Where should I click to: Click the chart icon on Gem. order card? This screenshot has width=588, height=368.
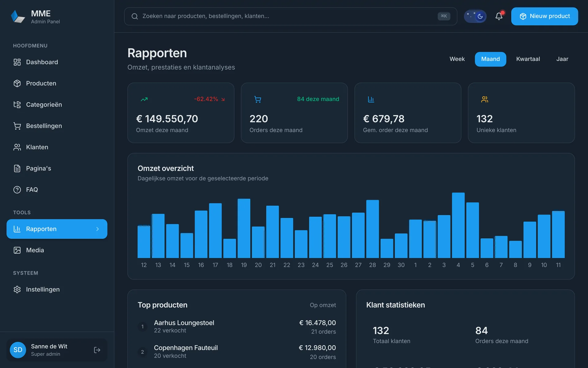[x=371, y=99]
